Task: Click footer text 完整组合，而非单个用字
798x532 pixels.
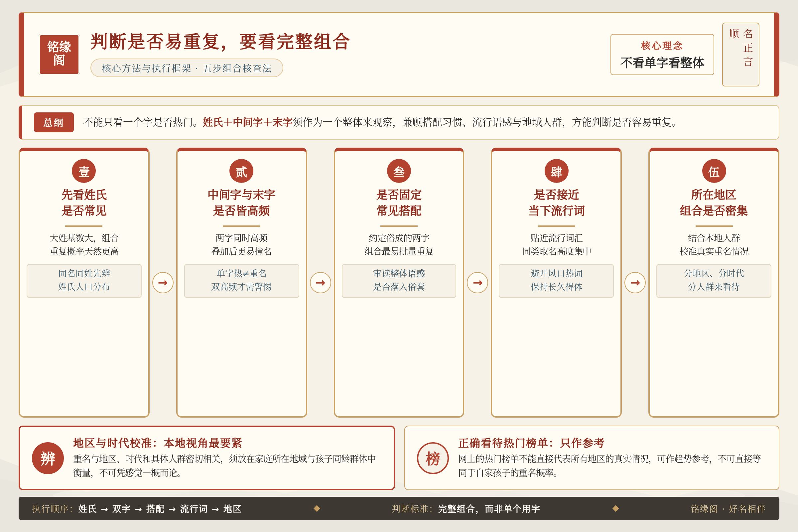Action: coord(489,509)
